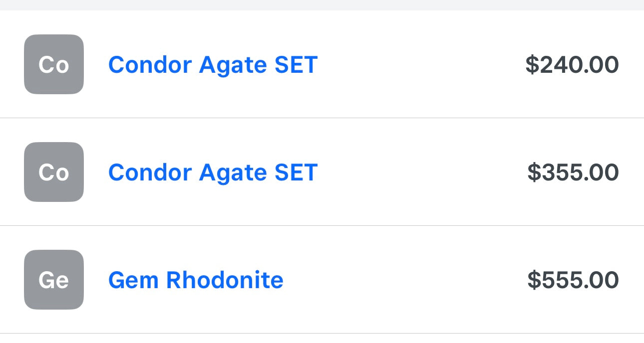
Task: Click the $355.00 price
Action: [573, 172]
